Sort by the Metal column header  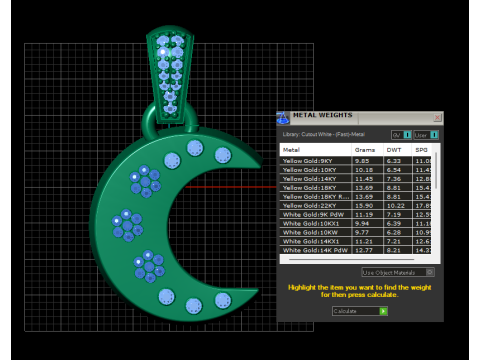(315, 150)
